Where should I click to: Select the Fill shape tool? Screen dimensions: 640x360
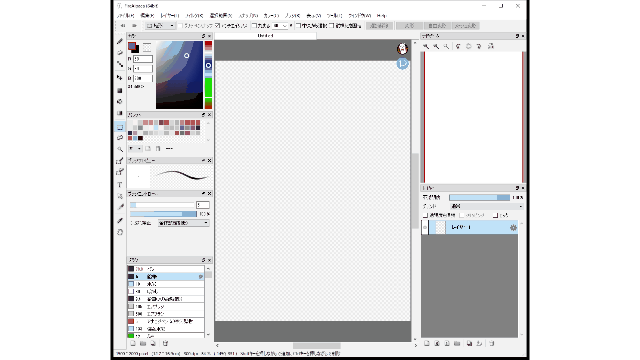click(120, 90)
